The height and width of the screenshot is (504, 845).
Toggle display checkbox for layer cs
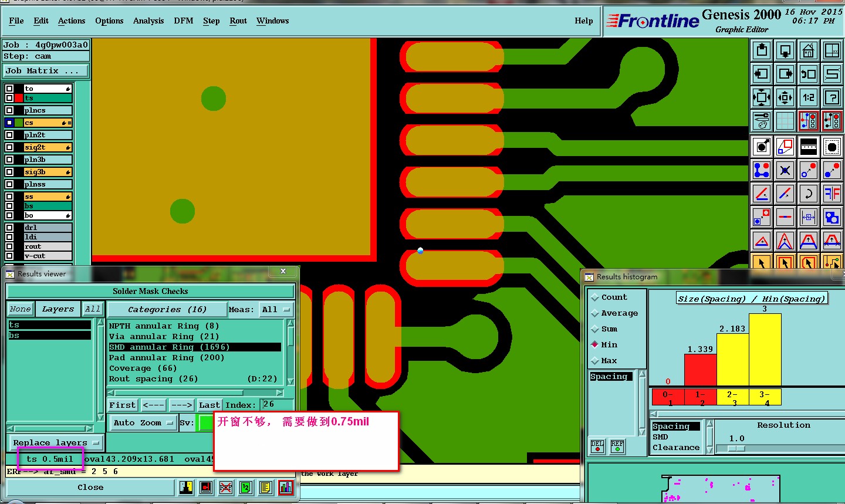[9, 123]
